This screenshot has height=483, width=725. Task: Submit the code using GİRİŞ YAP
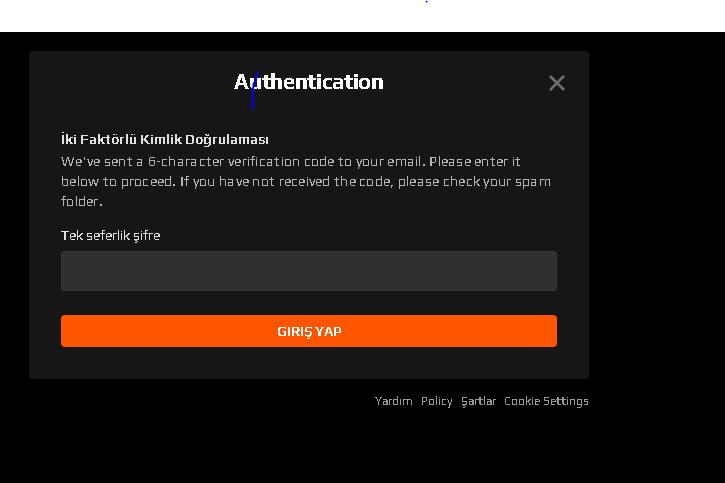coord(308,331)
